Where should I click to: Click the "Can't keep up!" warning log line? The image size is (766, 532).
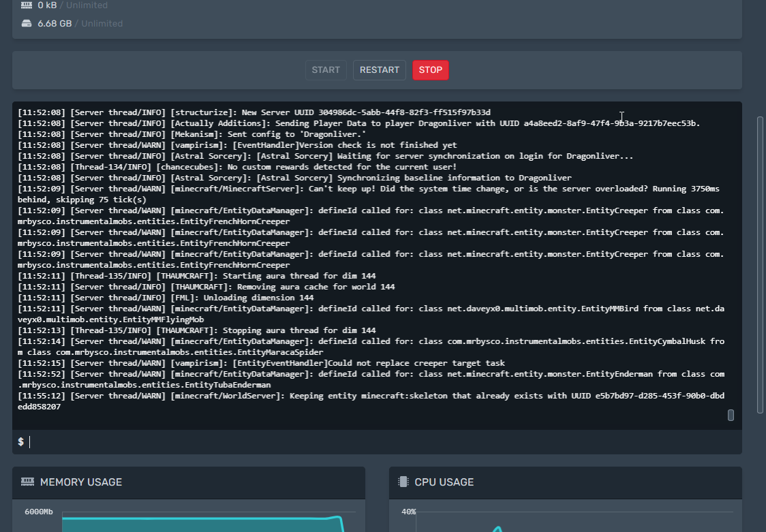[368, 189]
